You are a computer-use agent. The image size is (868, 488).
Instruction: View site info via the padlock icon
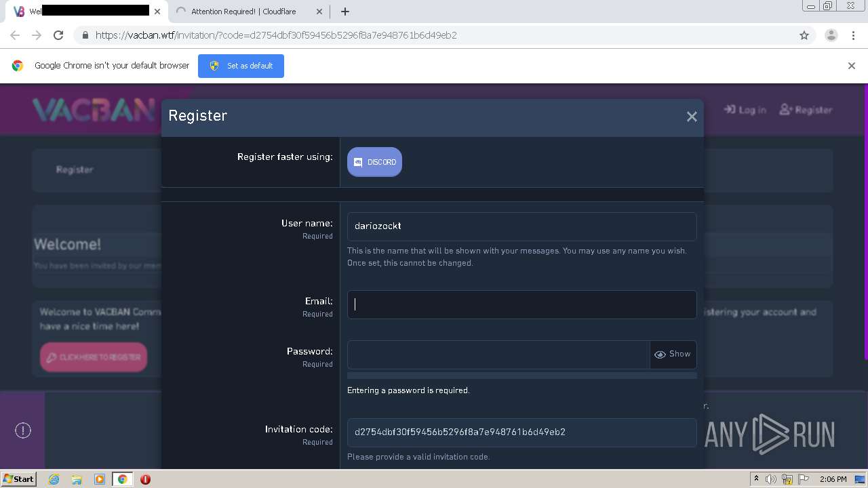pos(85,35)
